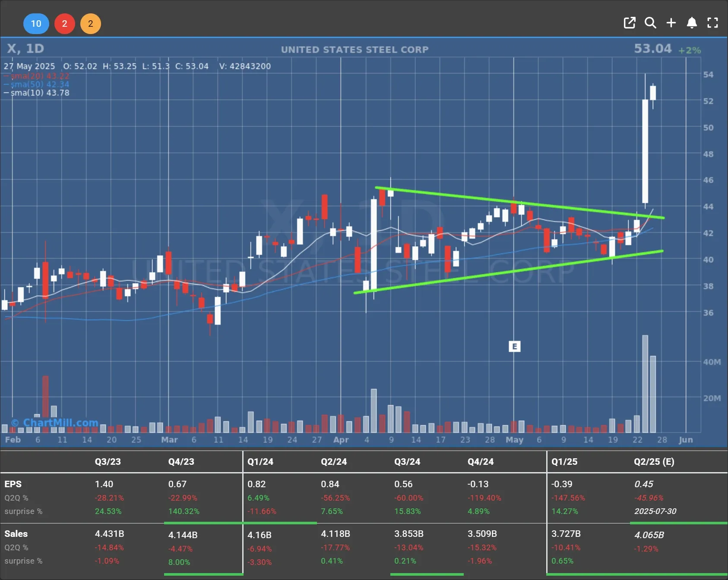728x580 pixels.
Task: Click the Apr date axis label
Action: [x=341, y=440]
